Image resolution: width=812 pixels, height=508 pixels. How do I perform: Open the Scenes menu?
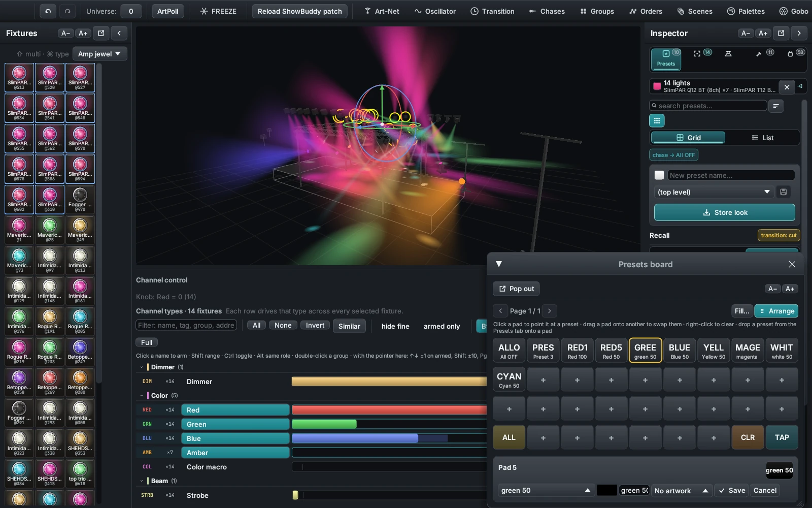point(695,11)
